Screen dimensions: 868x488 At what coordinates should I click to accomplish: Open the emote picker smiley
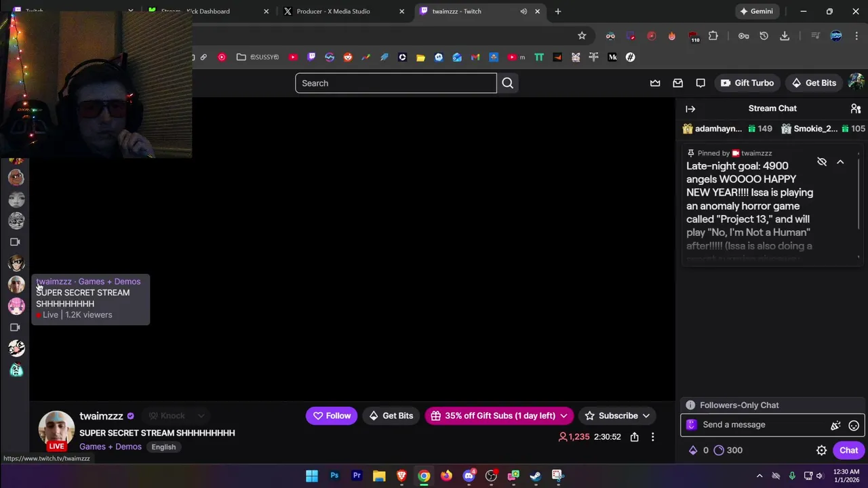pos(854,426)
